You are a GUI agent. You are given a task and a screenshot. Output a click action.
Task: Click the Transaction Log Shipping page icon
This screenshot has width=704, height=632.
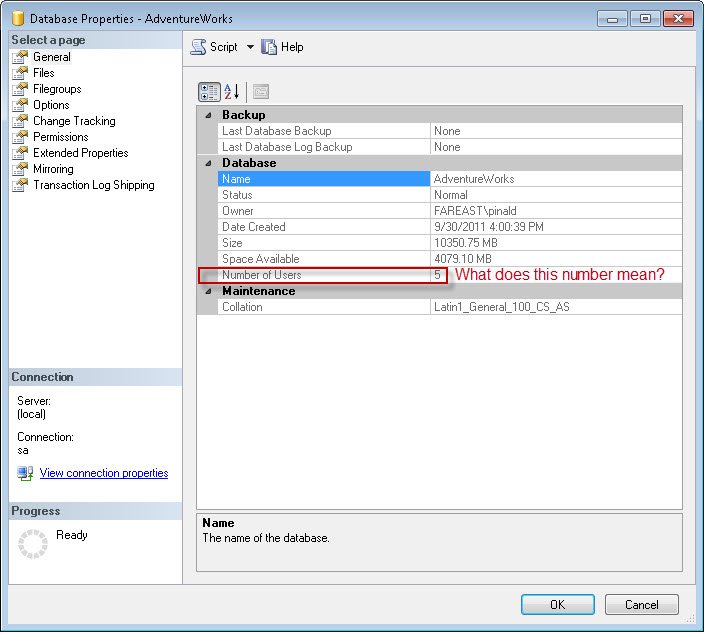(x=20, y=185)
